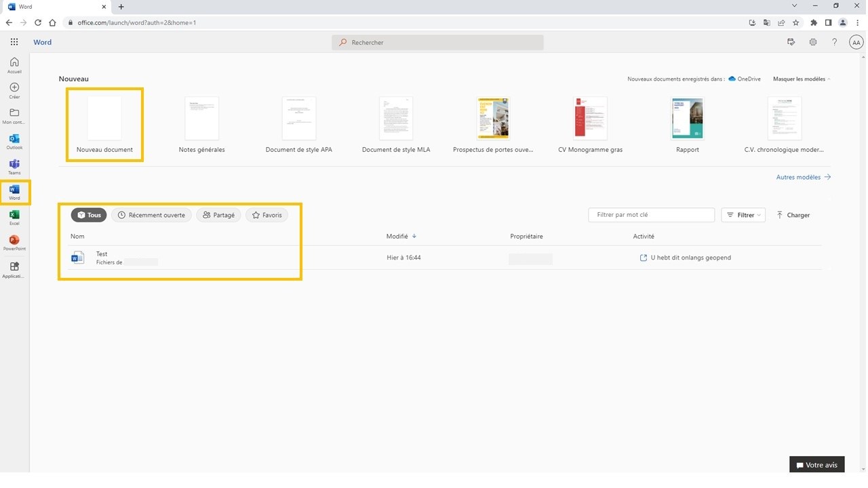The width and height of the screenshot is (868, 488).
Task: Click the Word title in the header
Action: coord(43,42)
